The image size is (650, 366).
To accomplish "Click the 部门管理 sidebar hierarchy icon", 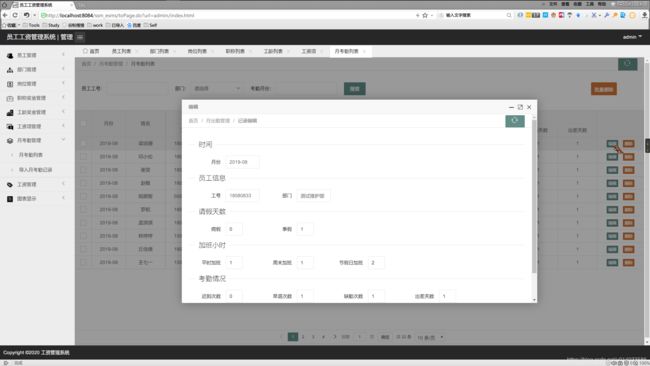I will pyautogui.click(x=10, y=70).
